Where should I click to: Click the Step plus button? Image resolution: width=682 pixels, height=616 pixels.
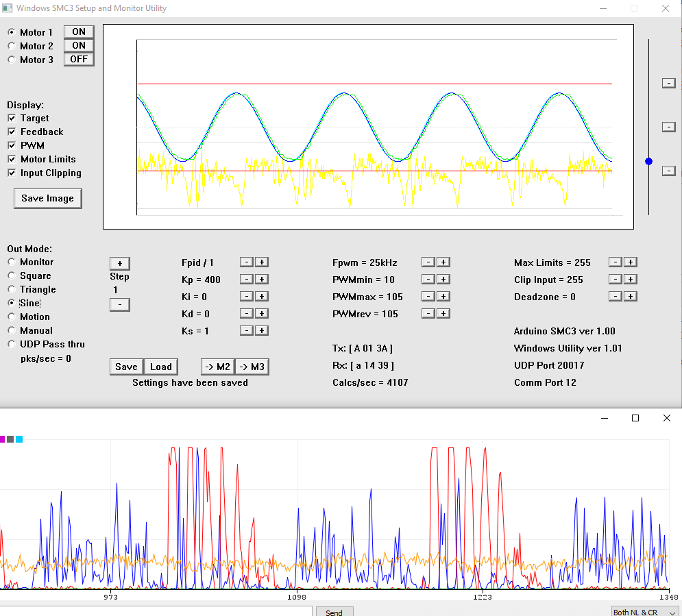(x=119, y=264)
